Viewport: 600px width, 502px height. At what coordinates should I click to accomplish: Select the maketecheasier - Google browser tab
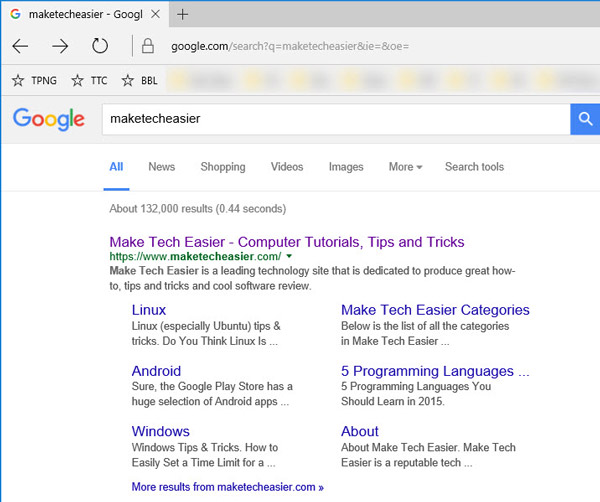(x=85, y=14)
